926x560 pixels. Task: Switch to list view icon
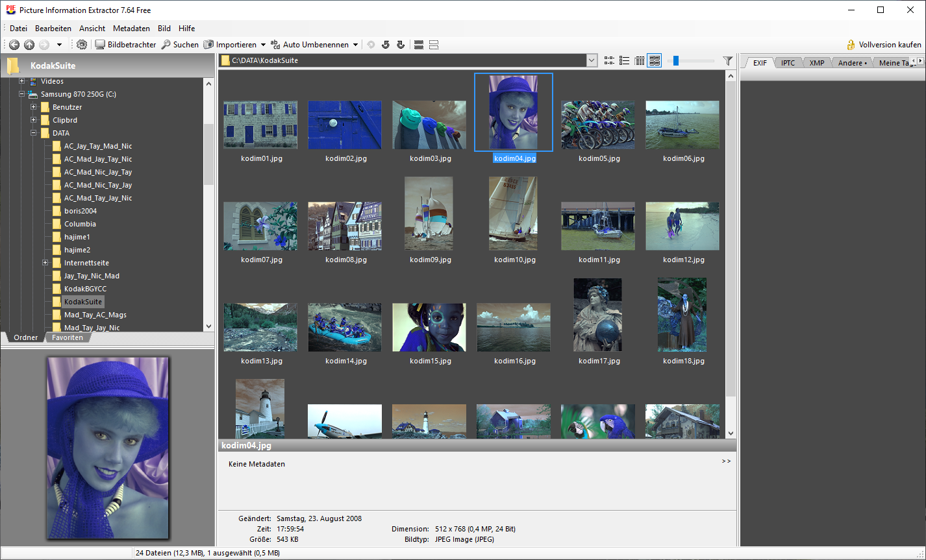pos(624,61)
